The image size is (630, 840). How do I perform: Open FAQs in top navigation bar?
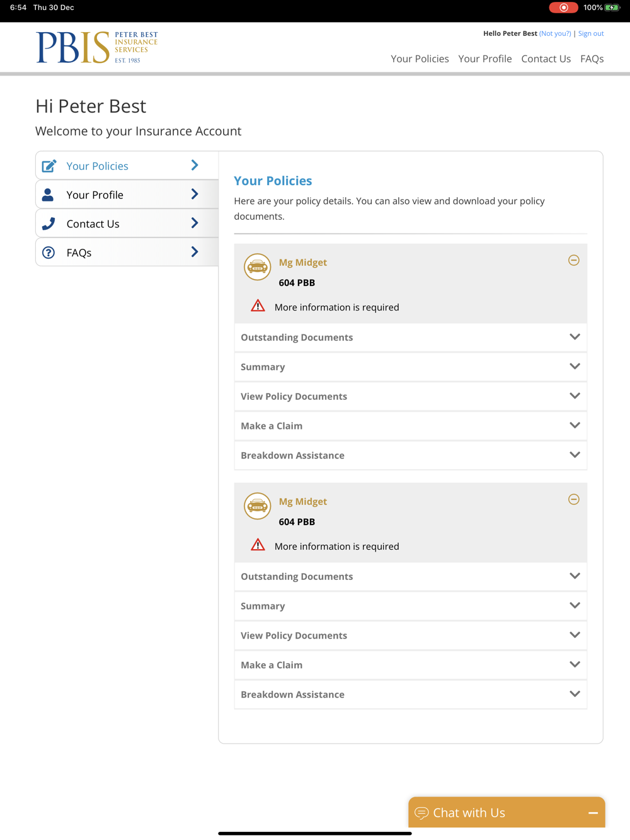click(592, 59)
